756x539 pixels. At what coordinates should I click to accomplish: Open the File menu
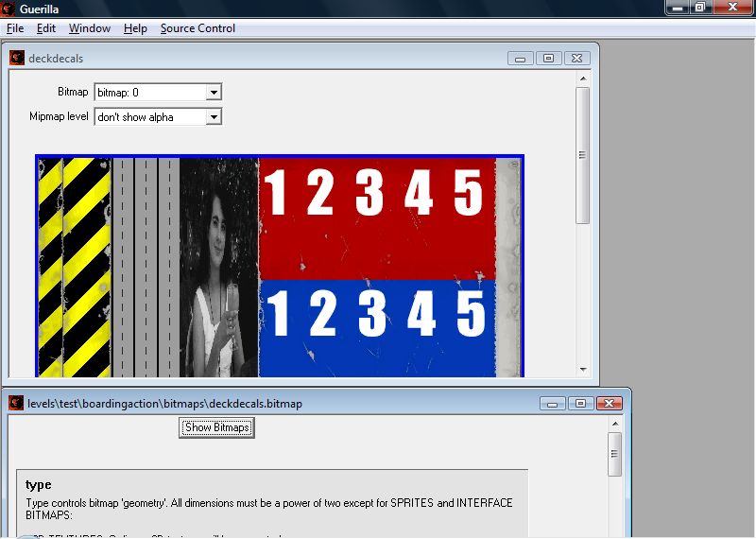pos(15,28)
